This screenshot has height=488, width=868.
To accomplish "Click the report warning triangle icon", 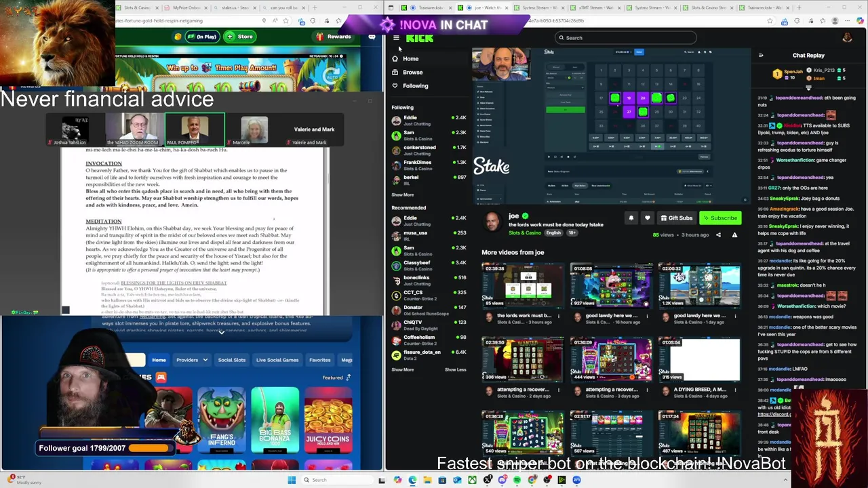I will point(734,235).
